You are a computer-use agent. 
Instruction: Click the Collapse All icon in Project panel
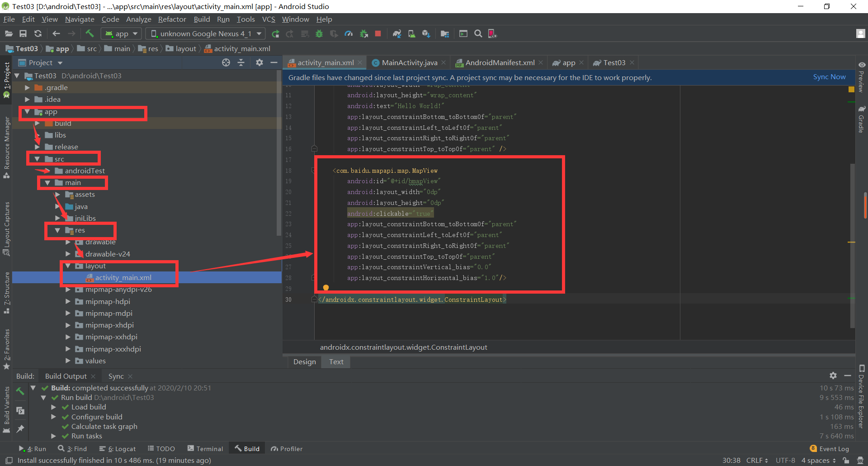pos(241,62)
